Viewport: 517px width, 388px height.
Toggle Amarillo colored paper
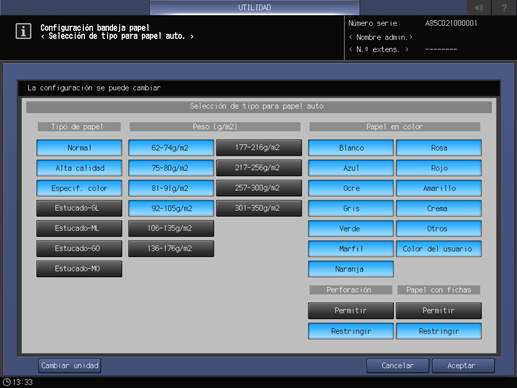(439, 188)
